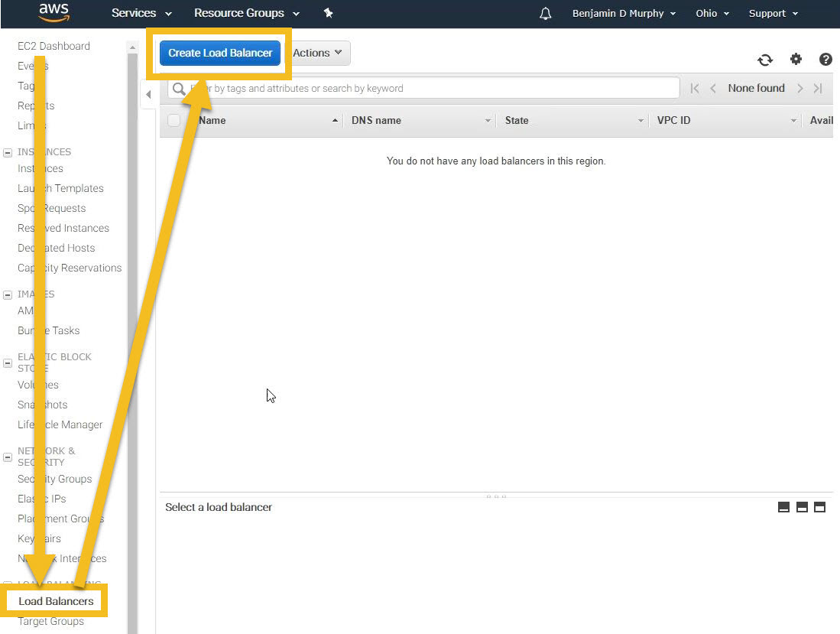Open Bundle Tasks
Viewport: 840px width, 634px height.
point(49,330)
